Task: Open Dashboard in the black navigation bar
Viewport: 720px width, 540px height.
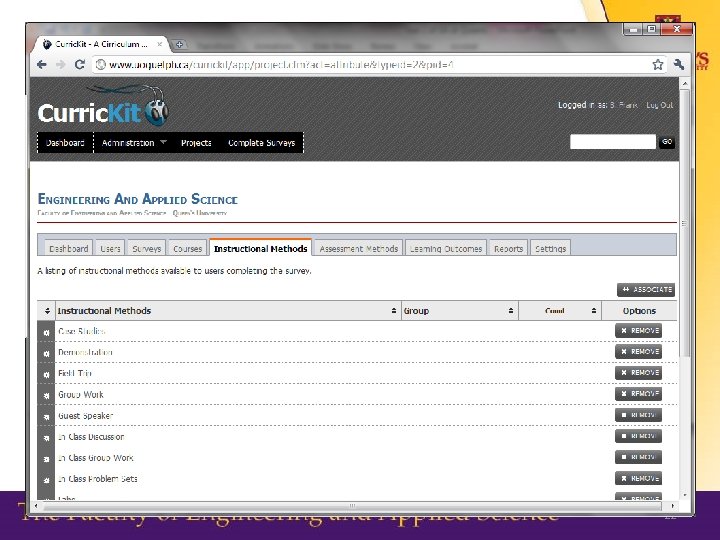Action: (x=65, y=143)
